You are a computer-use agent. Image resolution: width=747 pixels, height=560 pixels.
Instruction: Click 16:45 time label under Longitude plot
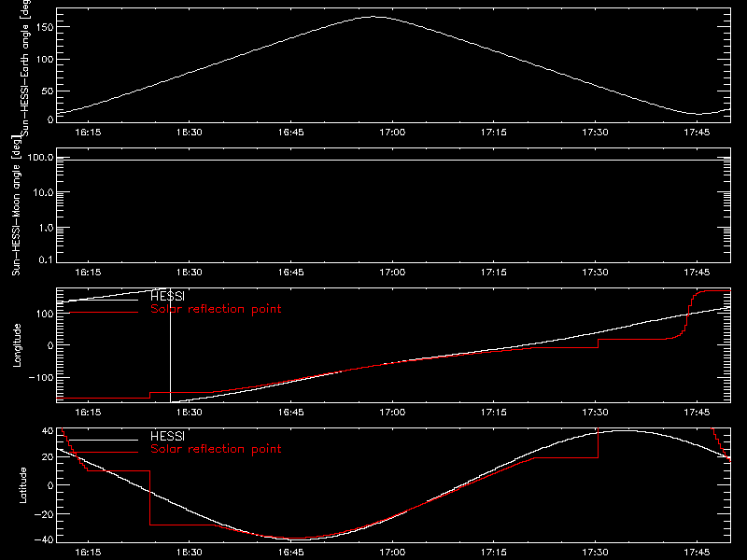coord(290,413)
